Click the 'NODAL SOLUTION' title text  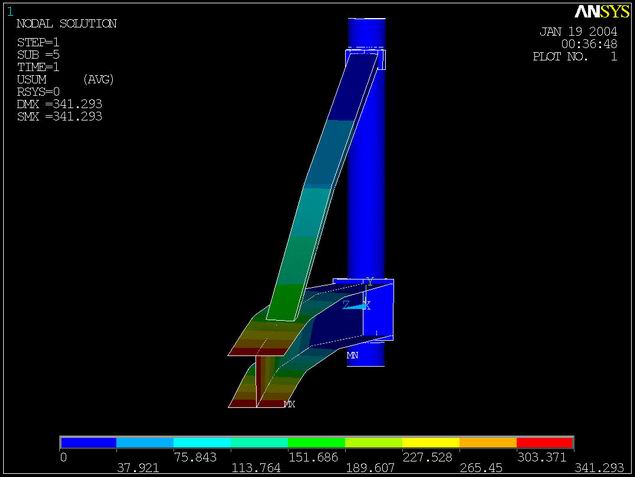[67, 23]
